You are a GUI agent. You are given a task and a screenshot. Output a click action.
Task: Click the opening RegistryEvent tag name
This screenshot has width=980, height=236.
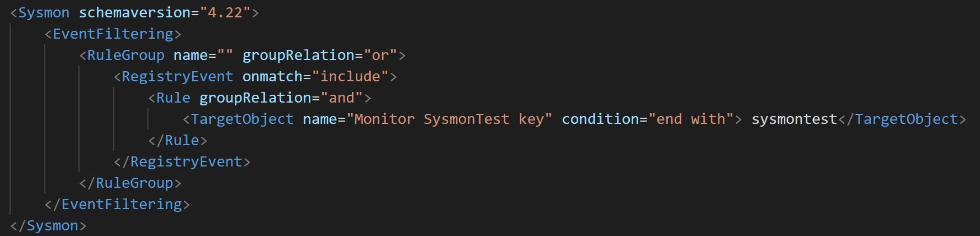tap(177, 76)
